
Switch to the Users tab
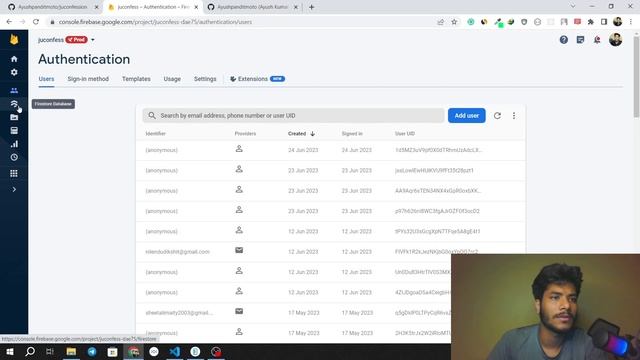(x=46, y=79)
